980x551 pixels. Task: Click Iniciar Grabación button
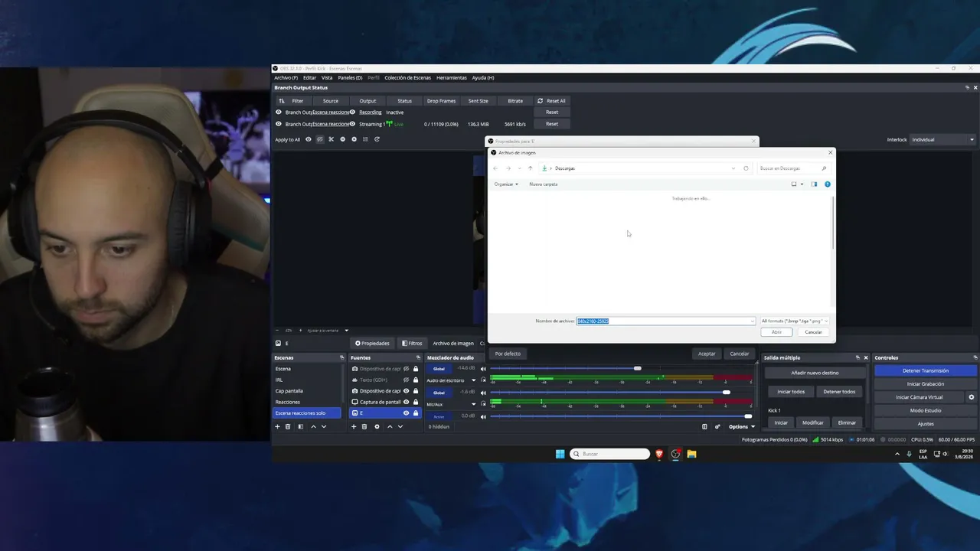926,384
